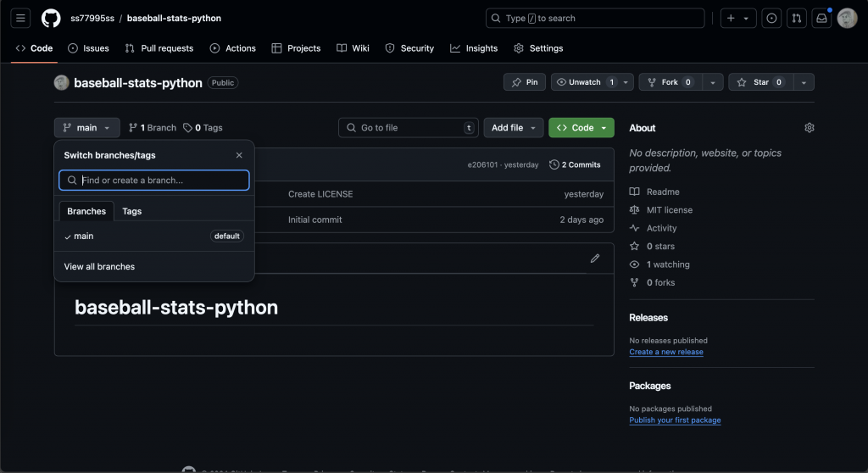Close the Switch branches/tags popup
The image size is (868, 473).
[x=239, y=155]
